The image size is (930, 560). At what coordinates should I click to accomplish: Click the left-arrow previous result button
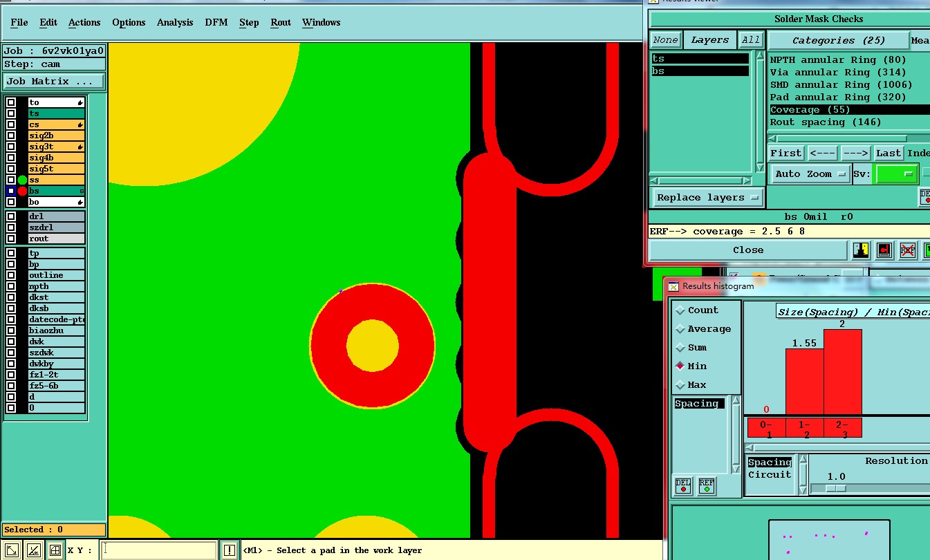(821, 153)
